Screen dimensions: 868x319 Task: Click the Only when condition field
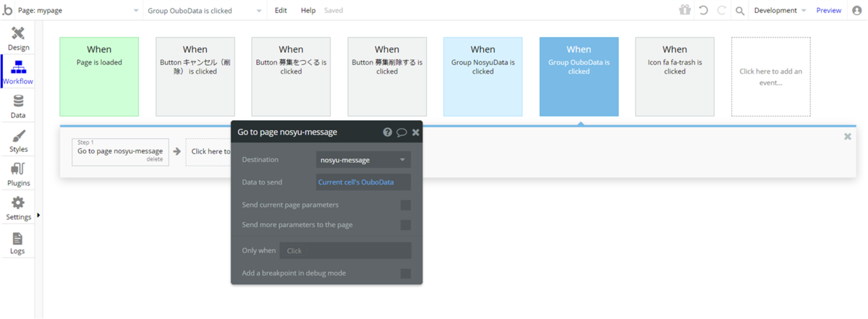pyautogui.click(x=345, y=250)
